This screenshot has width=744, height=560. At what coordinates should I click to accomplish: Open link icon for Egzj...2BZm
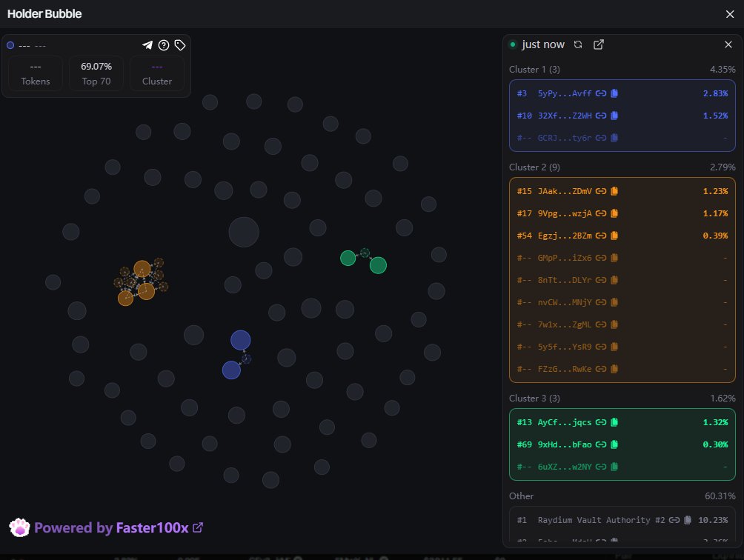click(601, 236)
